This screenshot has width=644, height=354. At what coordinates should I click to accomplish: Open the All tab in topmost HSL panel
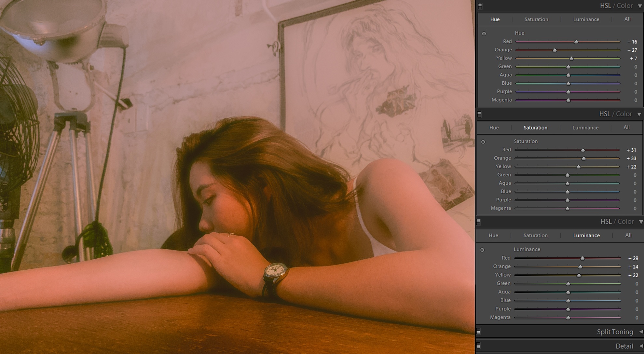click(627, 19)
